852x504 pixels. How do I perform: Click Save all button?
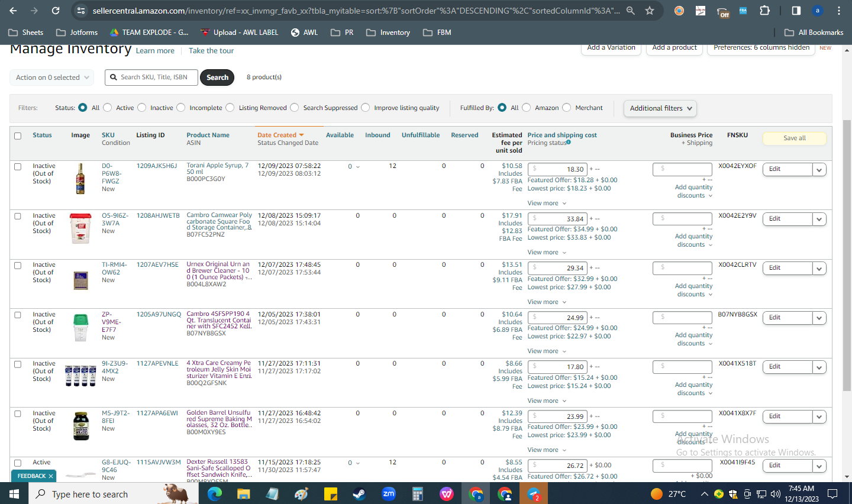coord(795,138)
